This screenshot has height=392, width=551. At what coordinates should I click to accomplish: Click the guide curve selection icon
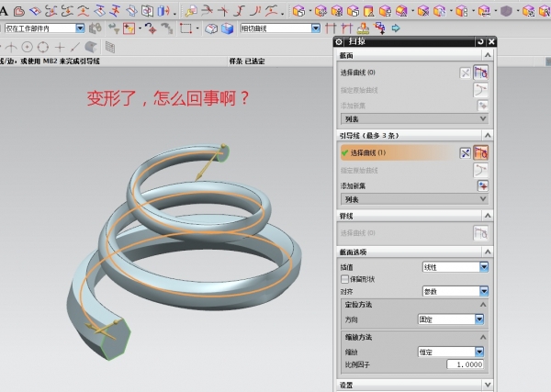coord(481,152)
